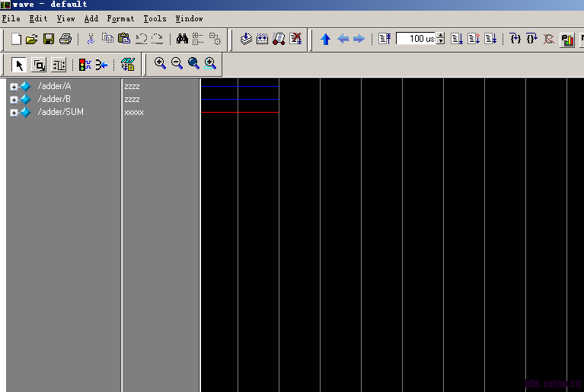584x392 pixels.
Task: Open the Add menu
Action: [91, 18]
